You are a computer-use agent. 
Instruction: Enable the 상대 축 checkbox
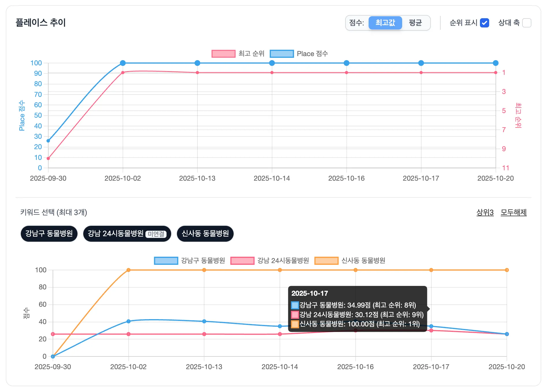point(526,23)
